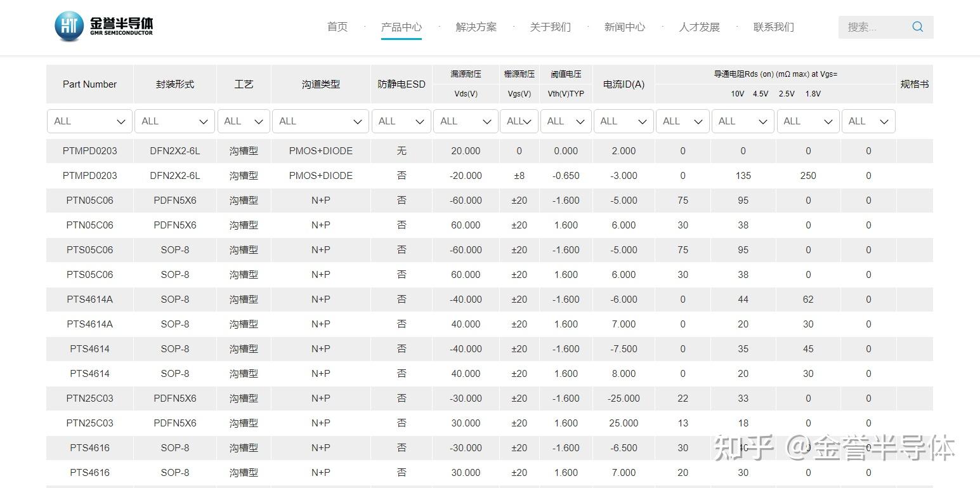Click part PTN25C03 with current -25.000
This screenshot has width=980, height=488.
point(89,399)
